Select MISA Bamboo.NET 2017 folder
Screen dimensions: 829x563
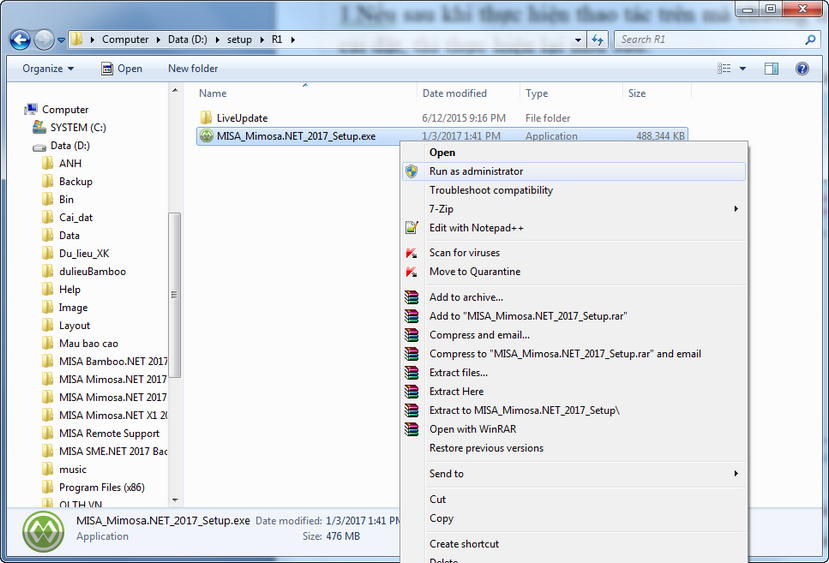coord(104,361)
